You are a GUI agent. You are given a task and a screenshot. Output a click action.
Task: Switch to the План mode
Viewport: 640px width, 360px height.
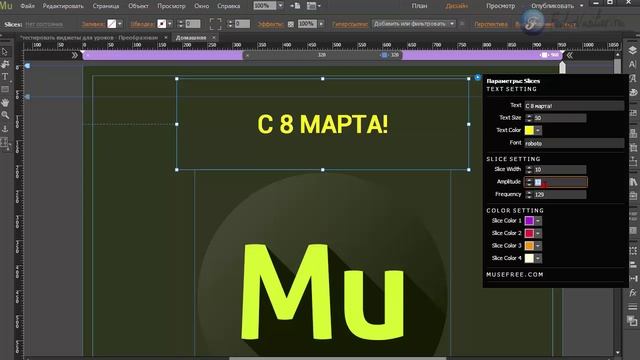(x=419, y=6)
